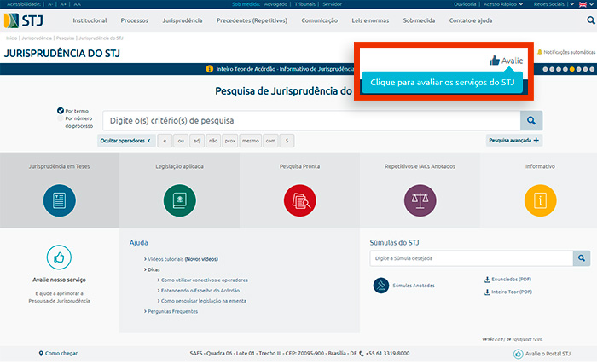
Task: Insert the 'adj' search operator
Action: [197, 141]
